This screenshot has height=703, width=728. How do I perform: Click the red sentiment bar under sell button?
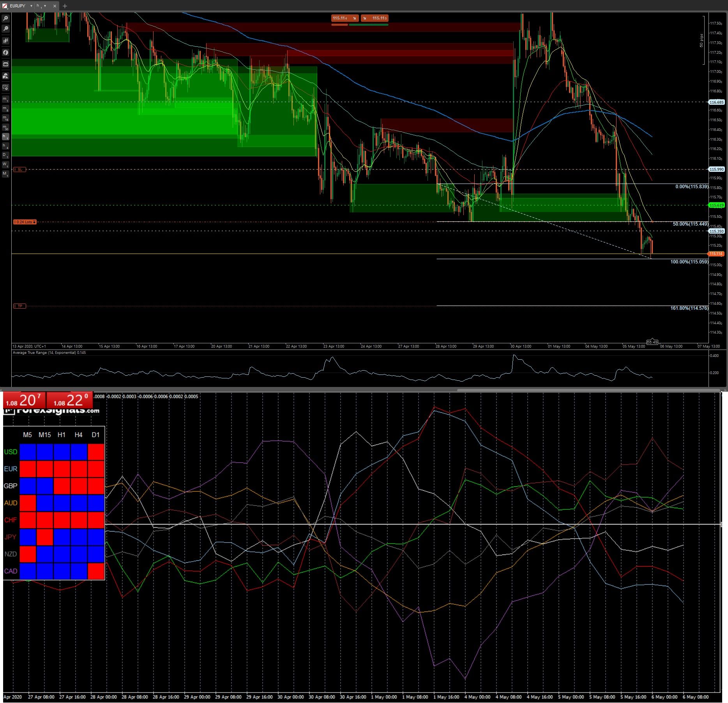click(339, 25)
